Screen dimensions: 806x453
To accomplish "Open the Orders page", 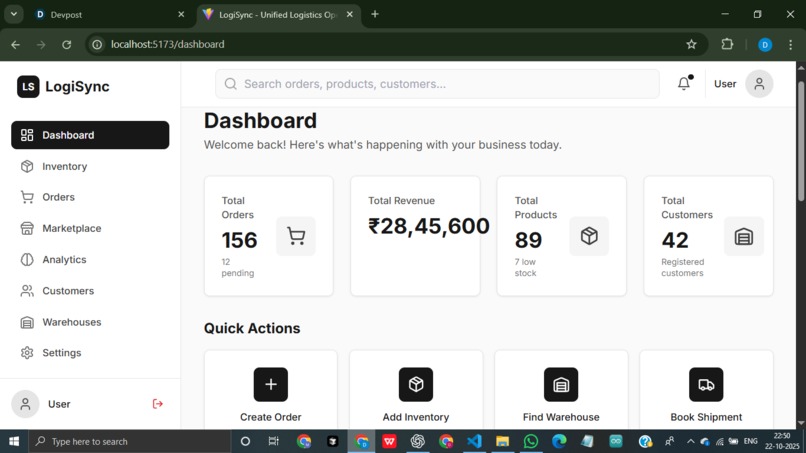I will [90, 197].
